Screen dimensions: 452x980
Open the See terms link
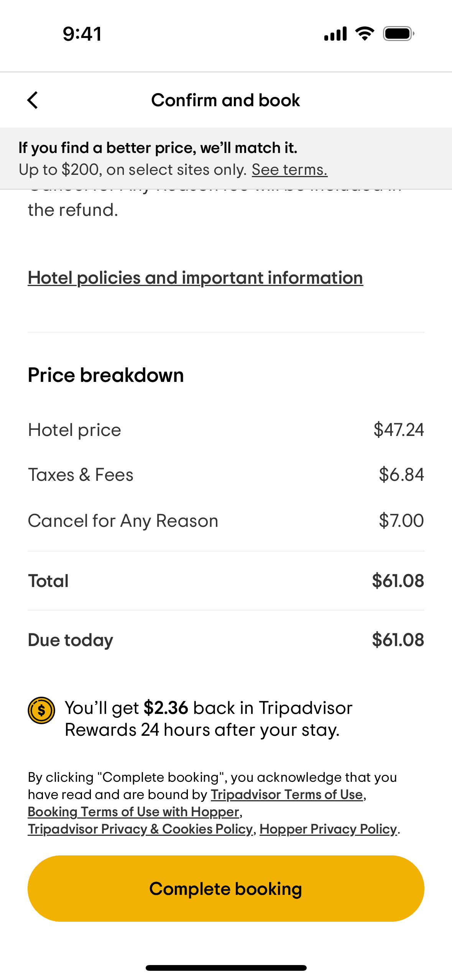(289, 169)
